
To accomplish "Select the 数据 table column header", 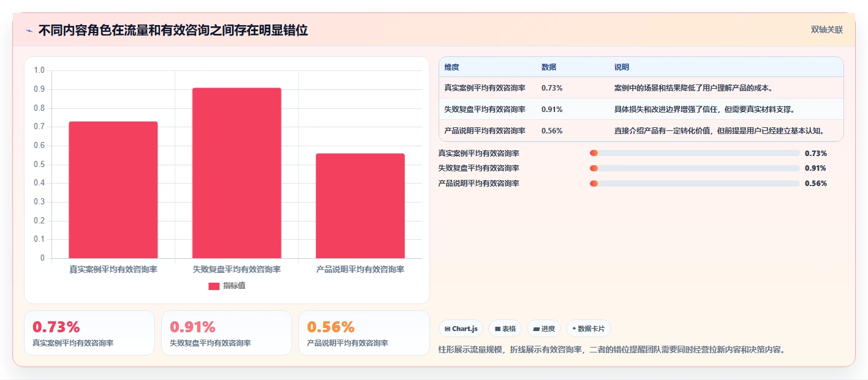I will [549, 67].
